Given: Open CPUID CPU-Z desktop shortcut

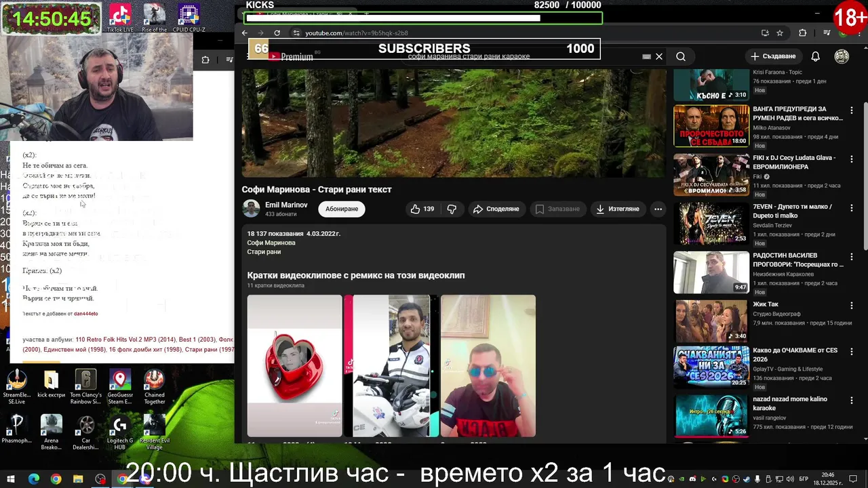Looking at the screenshot, I should (x=189, y=18).
